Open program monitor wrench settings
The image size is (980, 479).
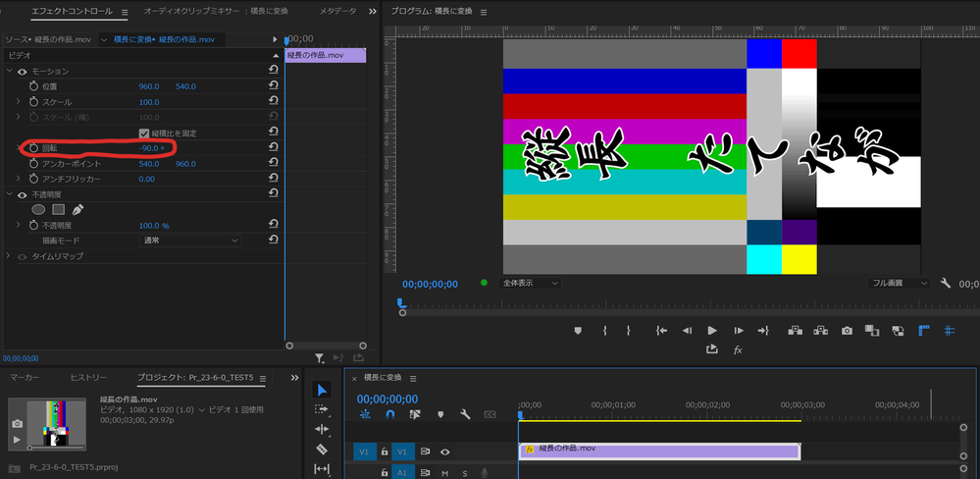(x=946, y=283)
